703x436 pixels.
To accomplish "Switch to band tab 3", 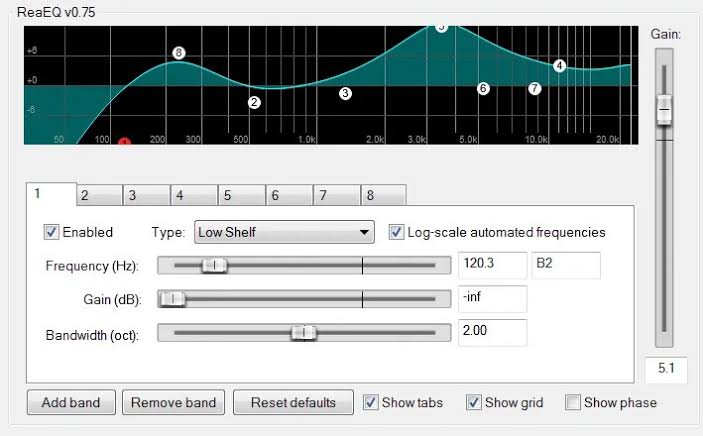I will point(147,196).
